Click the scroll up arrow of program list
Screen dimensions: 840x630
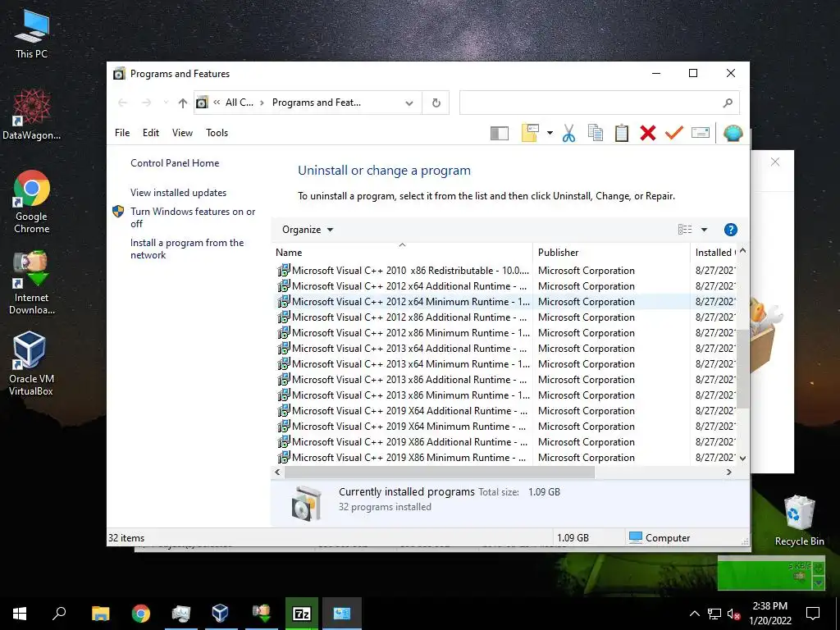coord(742,251)
